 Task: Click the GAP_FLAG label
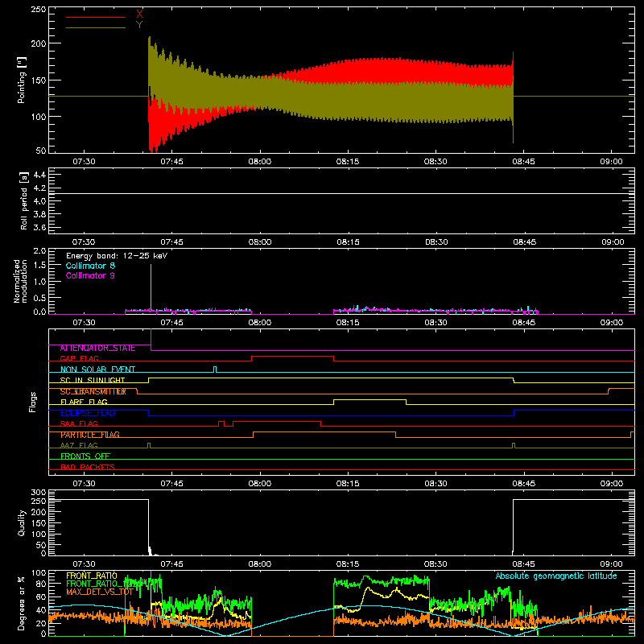point(79,358)
